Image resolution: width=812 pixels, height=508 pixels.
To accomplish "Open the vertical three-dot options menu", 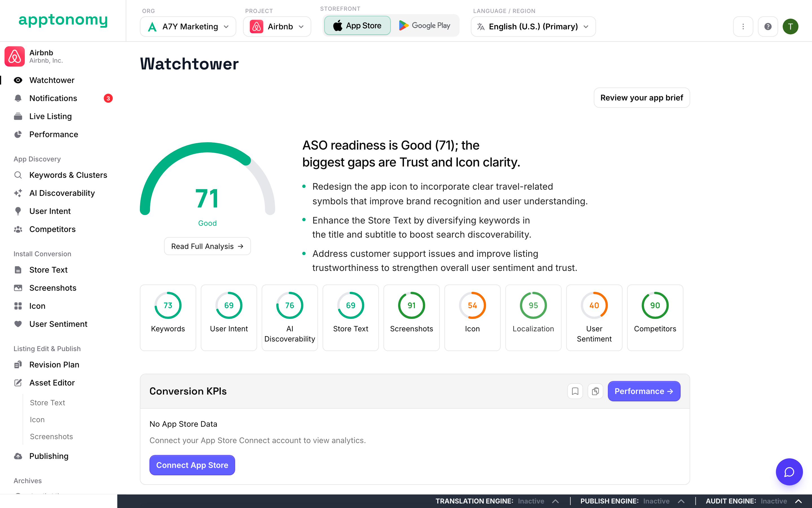I will [x=743, y=27].
